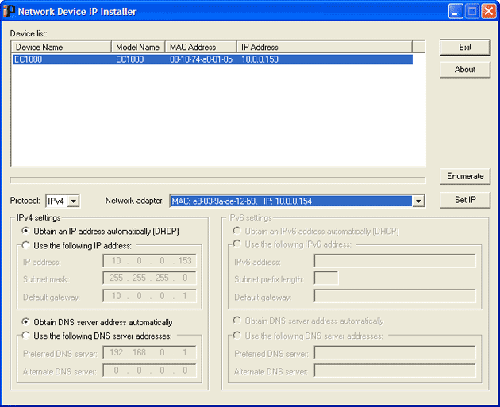Open the Protocol IPv4 dropdown
Screen dimensions: 500x407
(62, 201)
